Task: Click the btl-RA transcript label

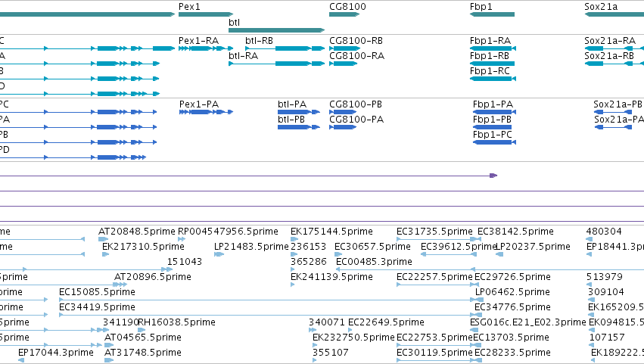Action: [x=243, y=56]
